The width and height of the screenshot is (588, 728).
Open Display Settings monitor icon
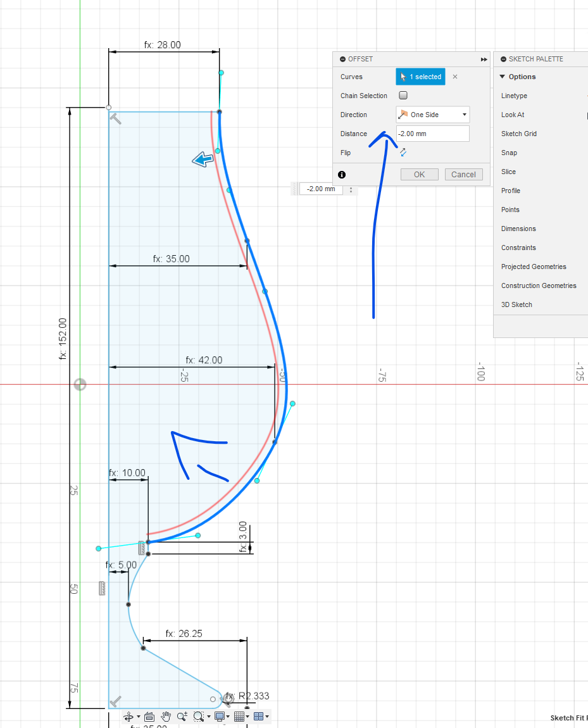point(220,717)
